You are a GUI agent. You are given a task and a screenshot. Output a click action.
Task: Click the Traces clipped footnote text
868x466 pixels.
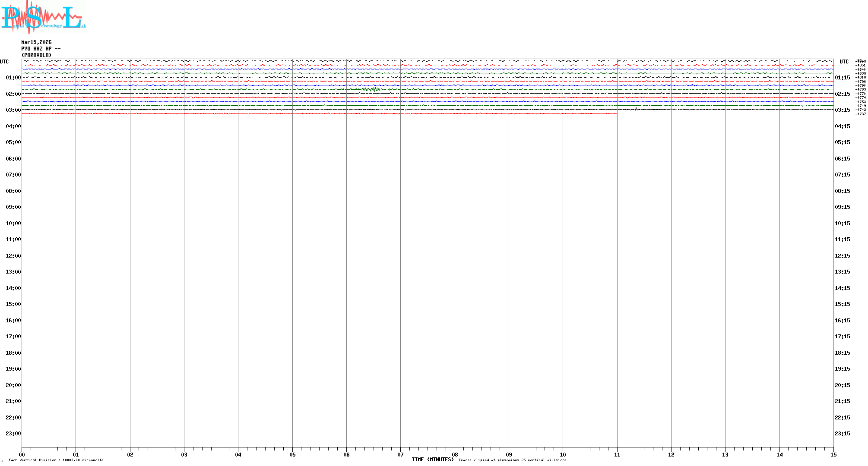click(x=512, y=460)
